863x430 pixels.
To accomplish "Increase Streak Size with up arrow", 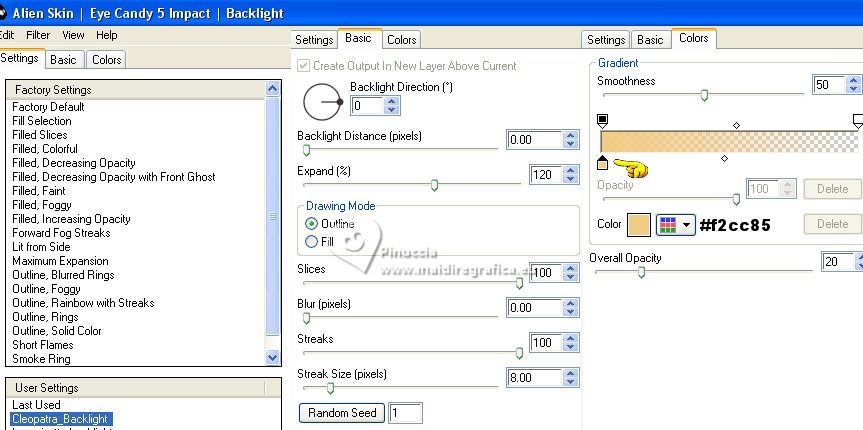I will 571,373.
